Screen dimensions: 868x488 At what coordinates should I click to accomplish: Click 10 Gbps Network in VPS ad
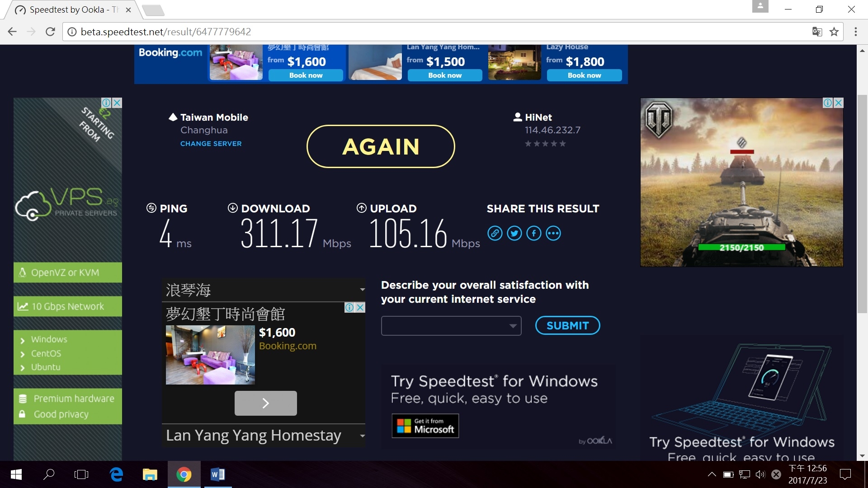68,306
